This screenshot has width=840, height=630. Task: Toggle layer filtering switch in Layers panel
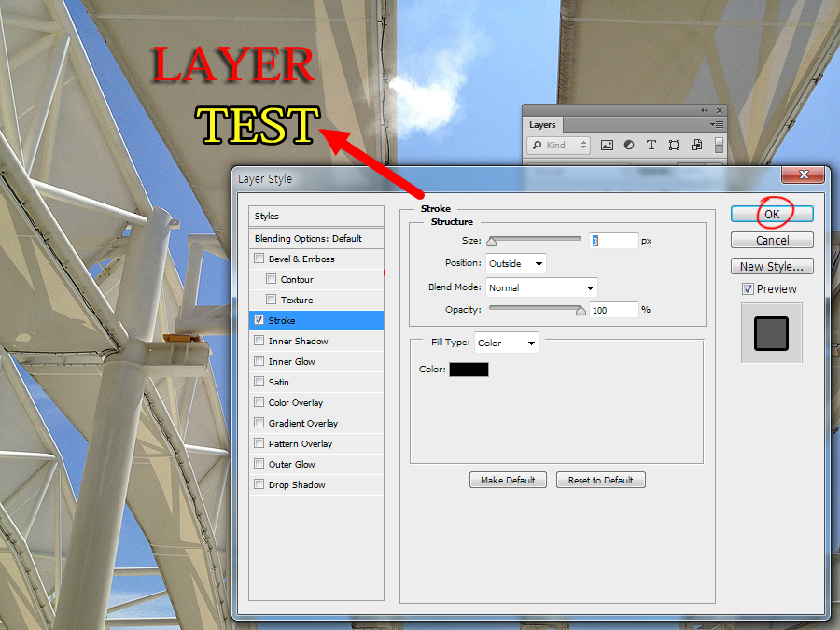719,146
